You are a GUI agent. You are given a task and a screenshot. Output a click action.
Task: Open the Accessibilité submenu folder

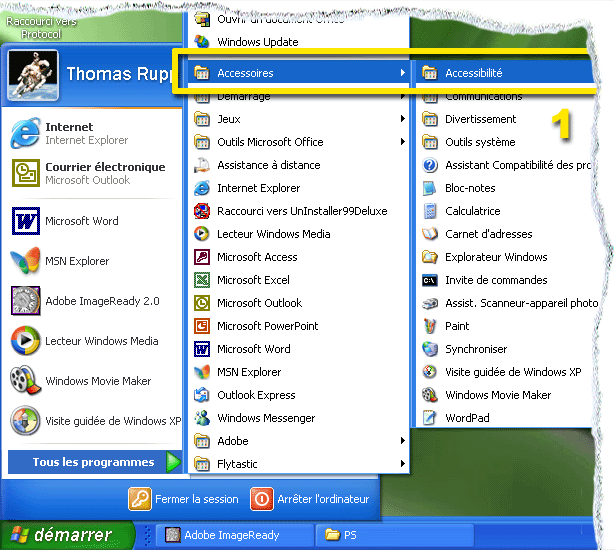pyautogui.click(x=504, y=73)
